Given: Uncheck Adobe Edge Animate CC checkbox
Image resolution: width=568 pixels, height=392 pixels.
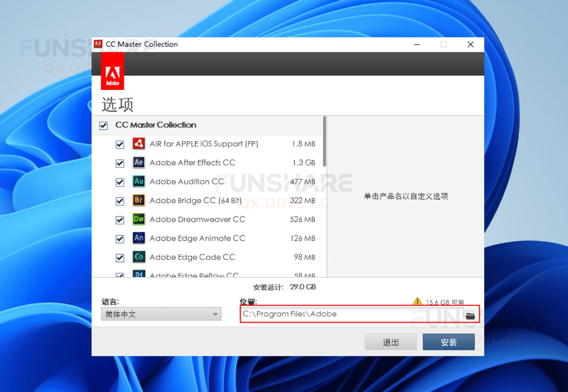Looking at the screenshot, I should click(x=120, y=239).
